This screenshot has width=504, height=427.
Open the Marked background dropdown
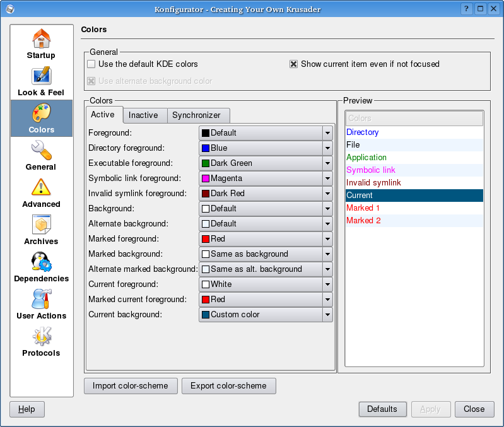(266, 254)
